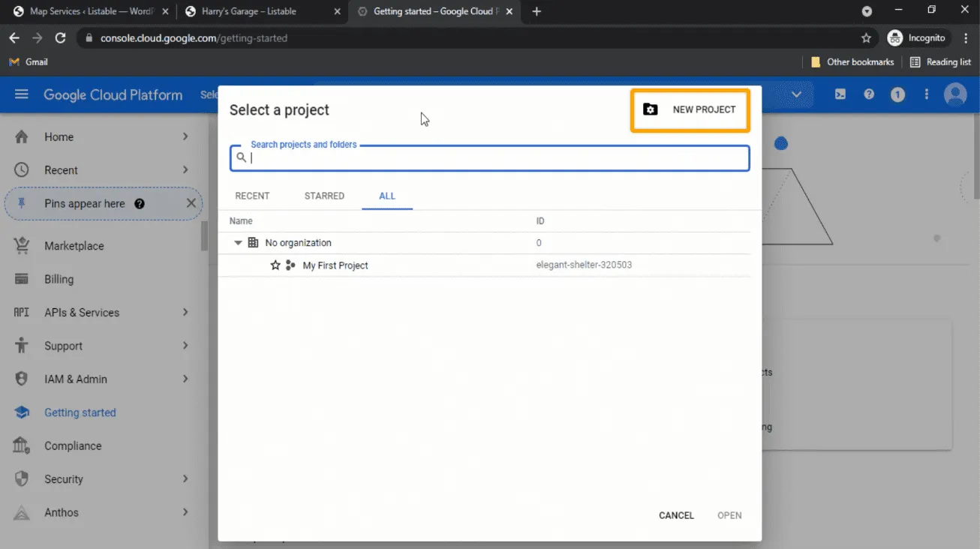Star the My First Project entry
The image size is (980, 549).
click(x=275, y=265)
